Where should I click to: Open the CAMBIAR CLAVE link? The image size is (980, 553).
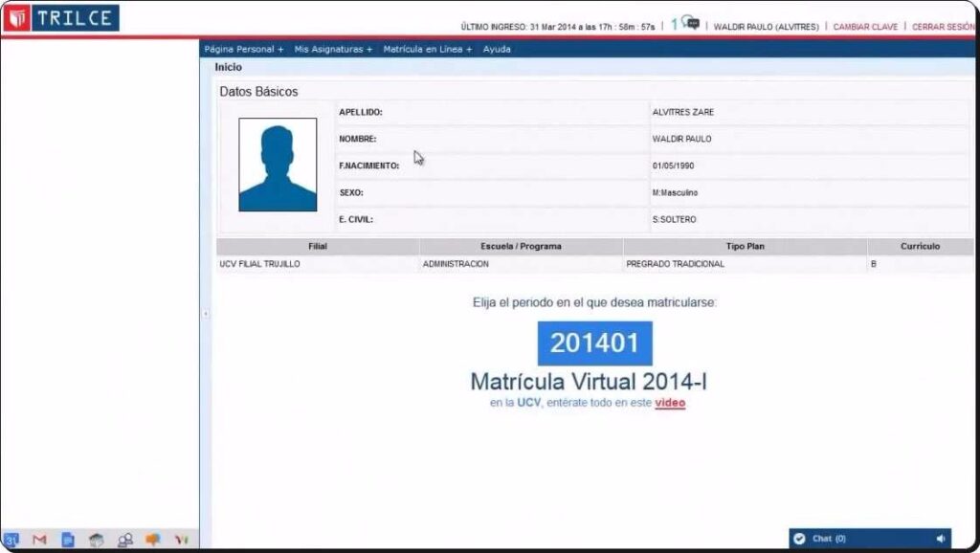tap(864, 28)
